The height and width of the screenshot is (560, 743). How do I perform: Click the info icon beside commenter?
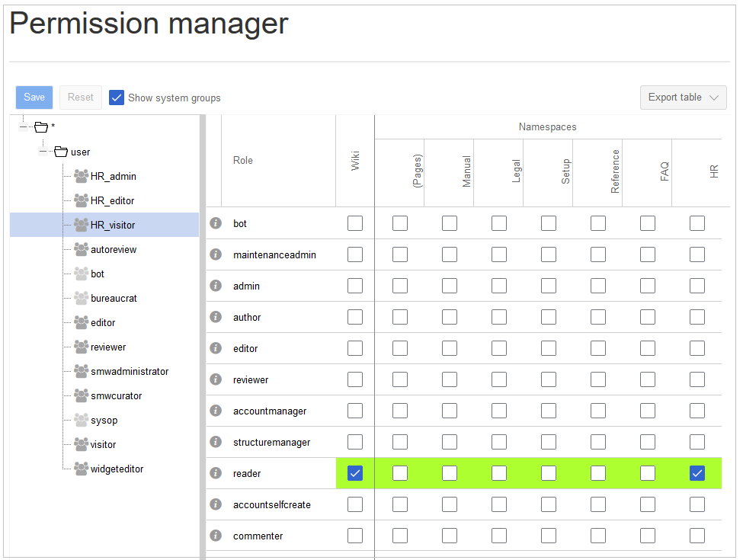point(216,536)
